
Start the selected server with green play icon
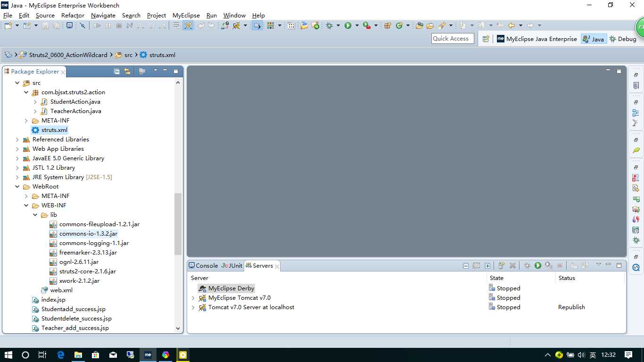pyautogui.click(x=538, y=266)
